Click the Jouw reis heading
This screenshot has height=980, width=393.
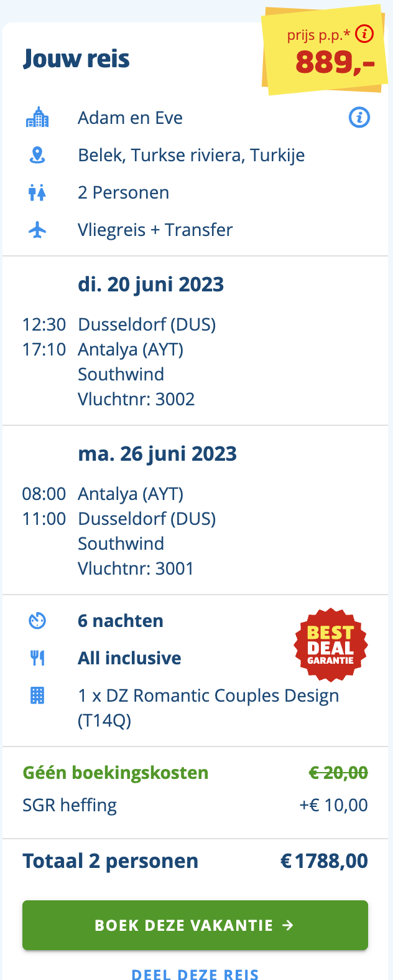[x=76, y=59]
